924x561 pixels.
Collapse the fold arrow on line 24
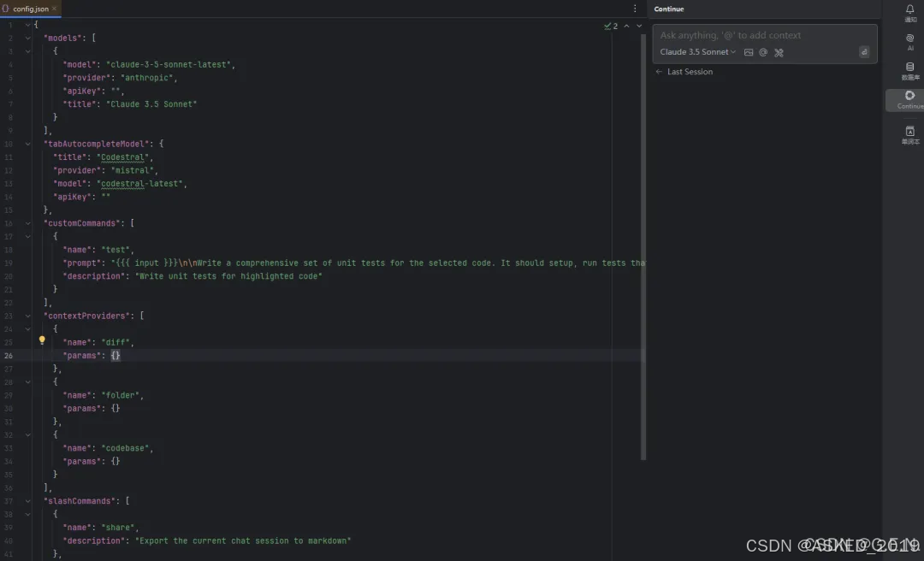(27, 329)
